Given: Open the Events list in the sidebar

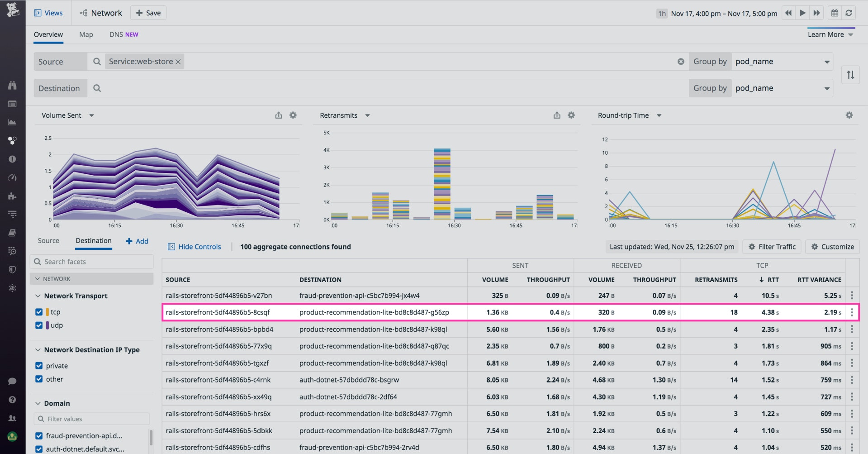Looking at the screenshot, I should (12, 104).
